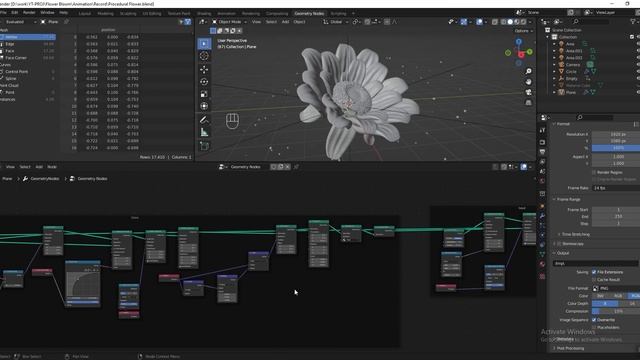Click the Resolution X field

pyautogui.click(x=616, y=134)
